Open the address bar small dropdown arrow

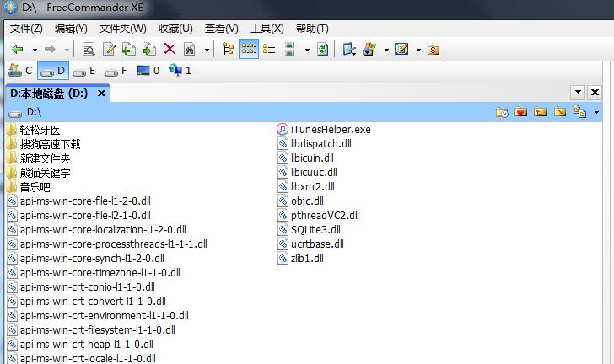(x=596, y=113)
